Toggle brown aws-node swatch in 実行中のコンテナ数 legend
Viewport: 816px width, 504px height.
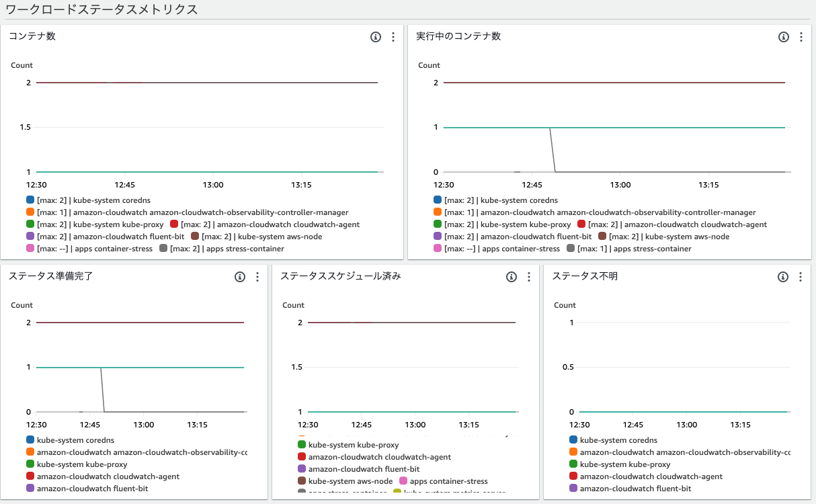[602, 237]
